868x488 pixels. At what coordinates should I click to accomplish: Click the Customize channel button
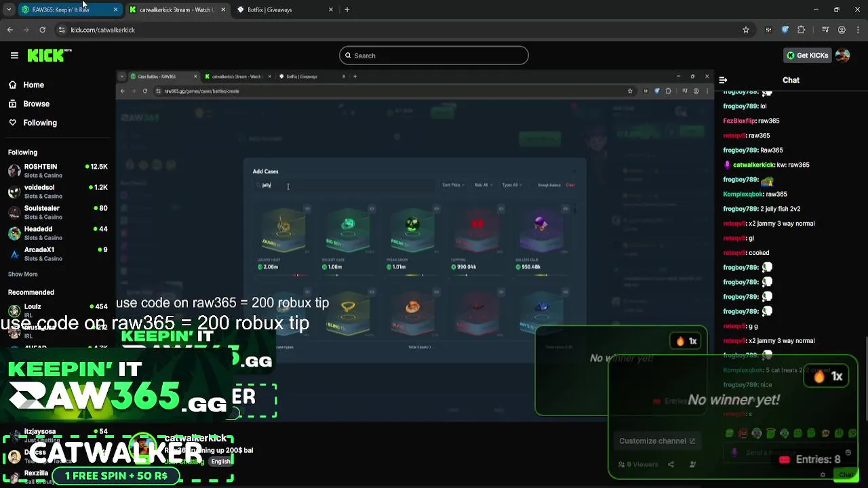(x=656, y=441)
